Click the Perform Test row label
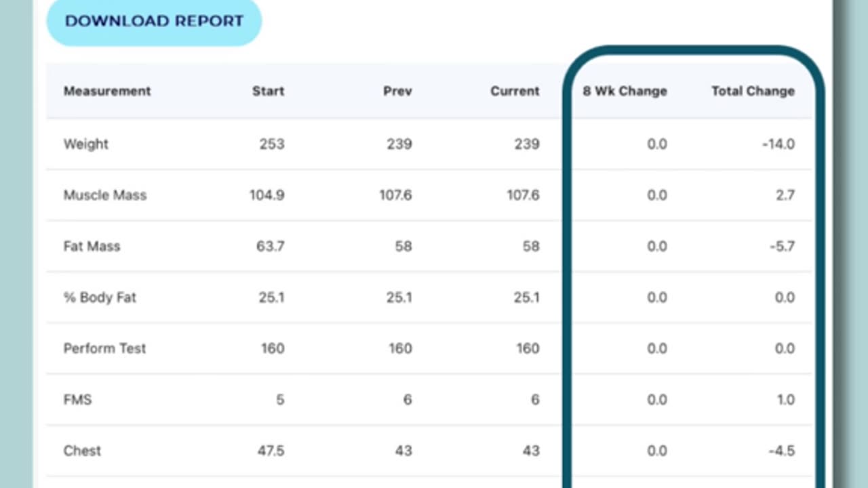The width and height of the screenshot is (868, 488). click(104, 348)
